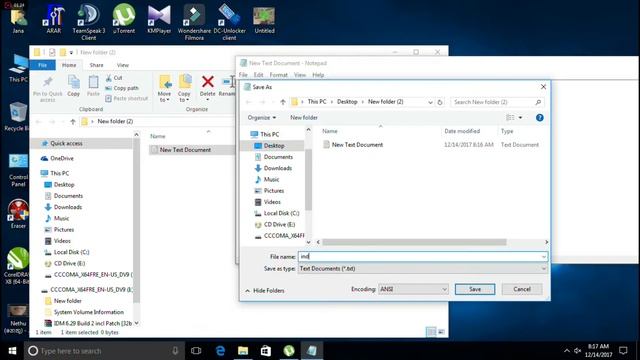Open Organize dropdown in Save As dialog
The height and width of the screenshot is (360, 640).
(262, 118)
